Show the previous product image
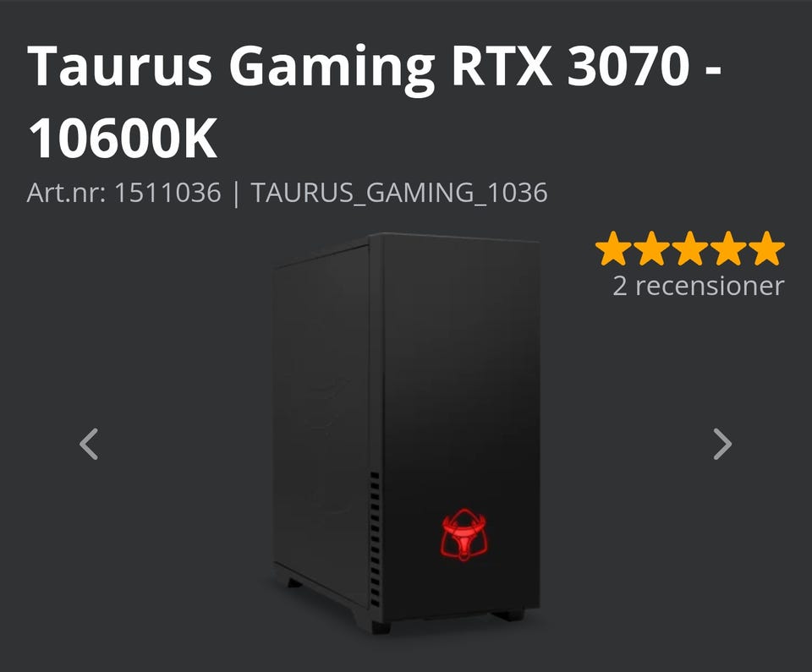The width and height of the screenshot is (812, 672). point(89,444)
